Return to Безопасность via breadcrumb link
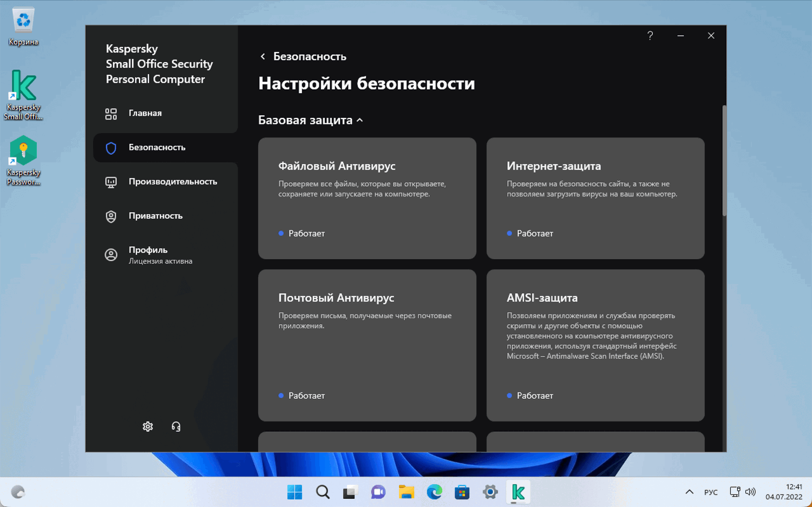 (310, 56)
